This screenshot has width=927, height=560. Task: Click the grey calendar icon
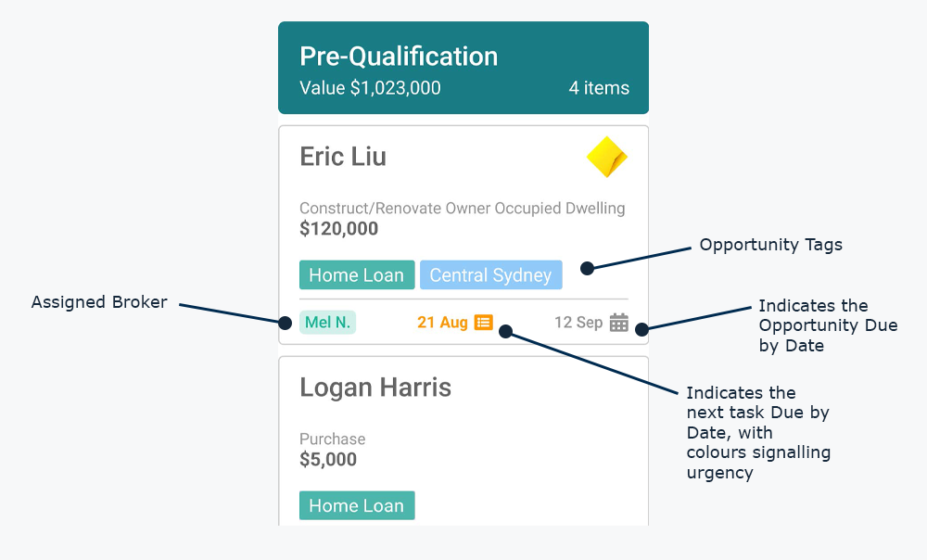click(619, 323)
